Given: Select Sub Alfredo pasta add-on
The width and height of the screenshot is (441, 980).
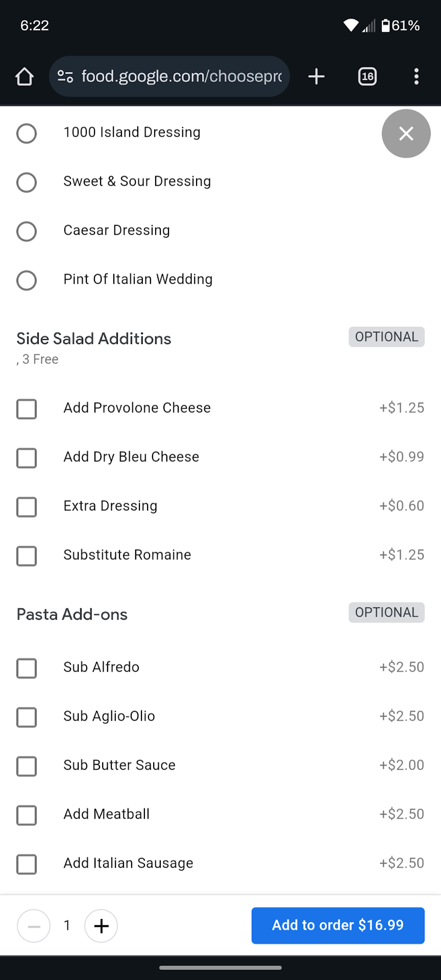Looking at the screenshot, I should coord(27,668).
